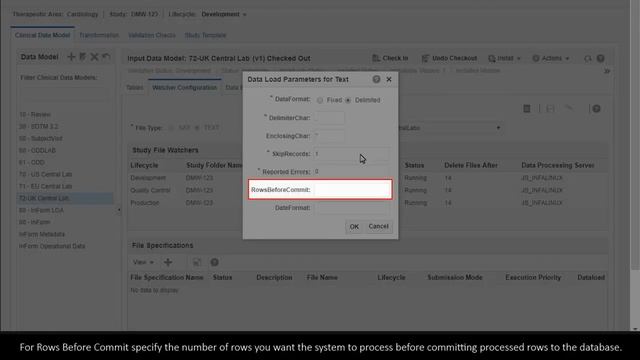Collapse the Data Model side panel arrow
Viewport: 640px width, 360px height.
click(119, 210)
